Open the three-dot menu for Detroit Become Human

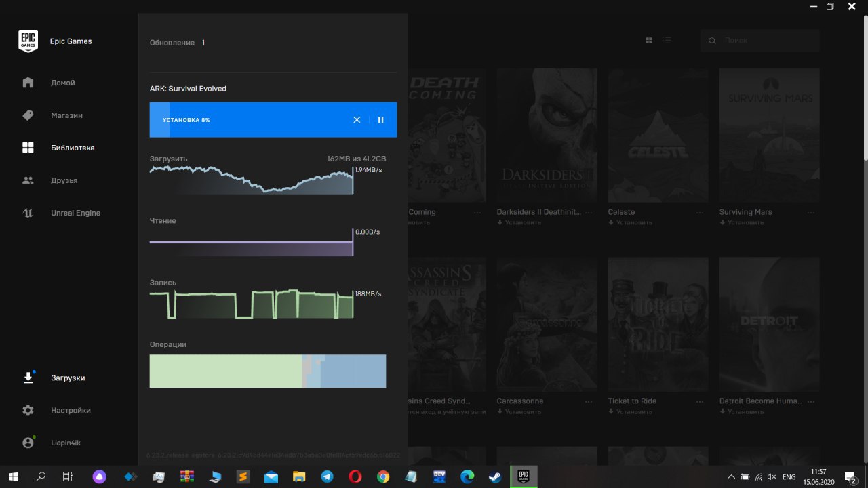tap(811, 401)
